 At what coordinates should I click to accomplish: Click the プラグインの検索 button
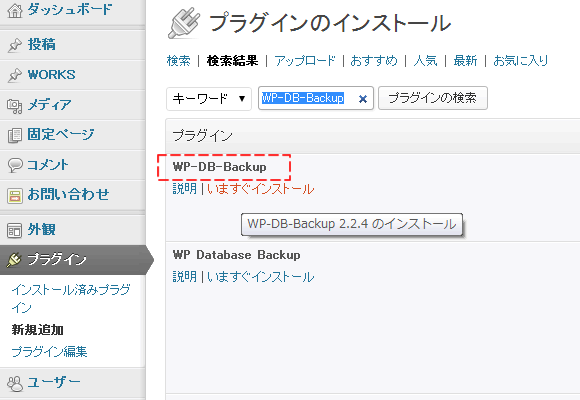433,98
